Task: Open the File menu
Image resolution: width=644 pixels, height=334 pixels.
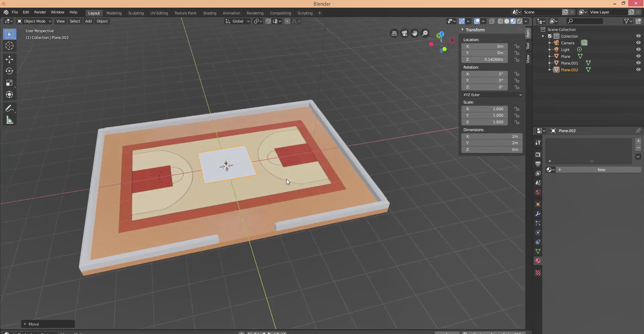Action: pyautogui.click(x=15, y=12)
